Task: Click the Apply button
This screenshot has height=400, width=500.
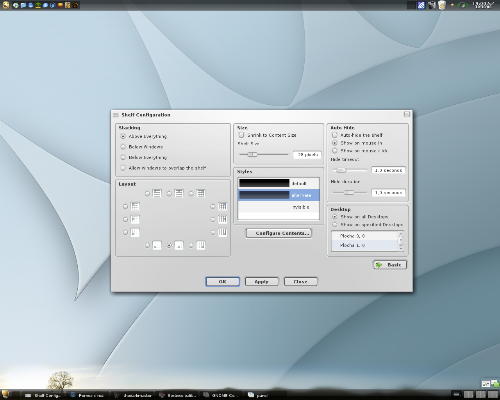Action: click(x=261, y=282)
